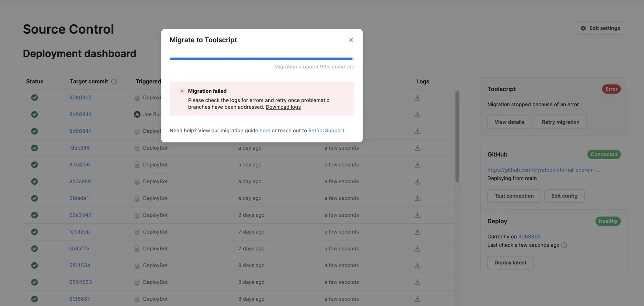Viewport: 644px width, 306px height.
Task: Download logs for commit 8d3ceb0
Action: pos(418,181)
